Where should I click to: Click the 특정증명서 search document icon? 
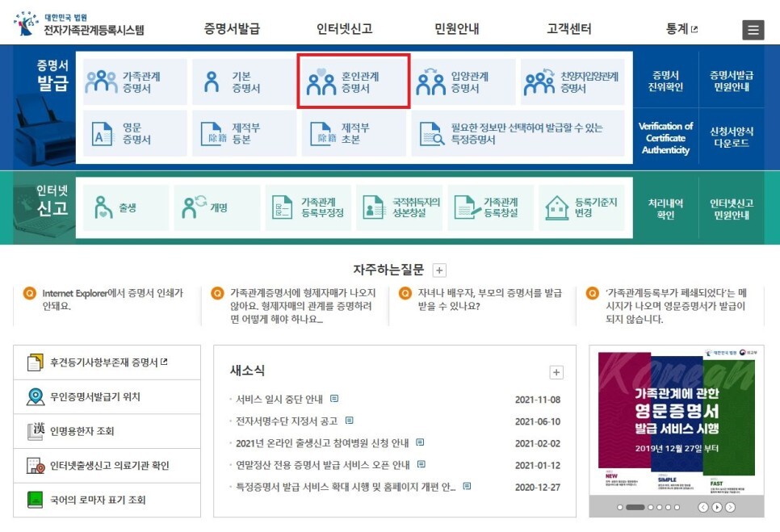coord(432,133)
